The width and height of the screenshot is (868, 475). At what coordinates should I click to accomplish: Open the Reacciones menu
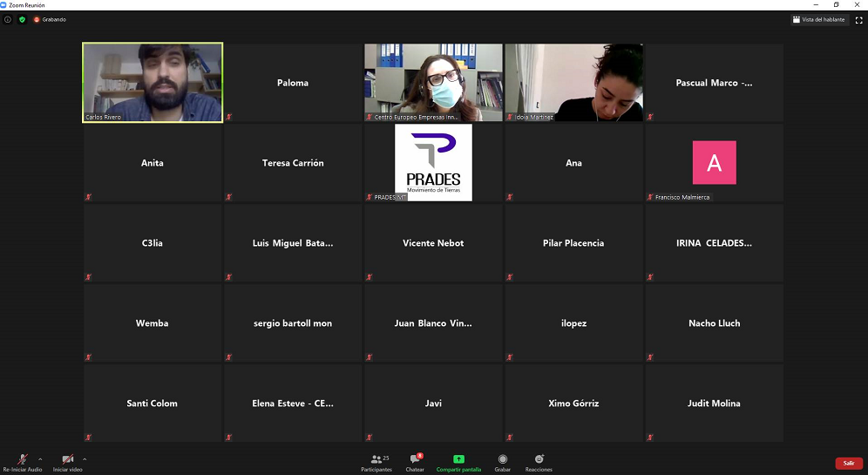539,459
